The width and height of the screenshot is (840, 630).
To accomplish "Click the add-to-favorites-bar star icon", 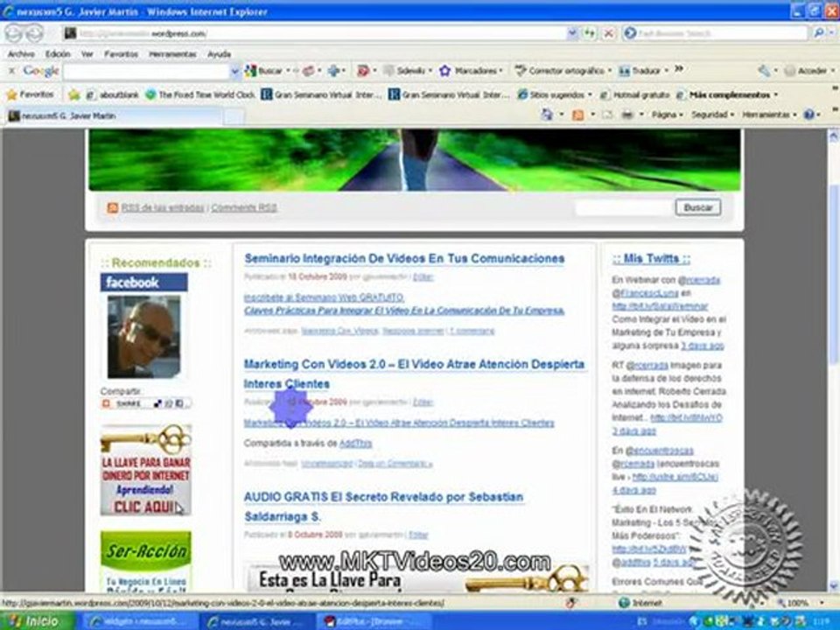I will pos(73,94).
